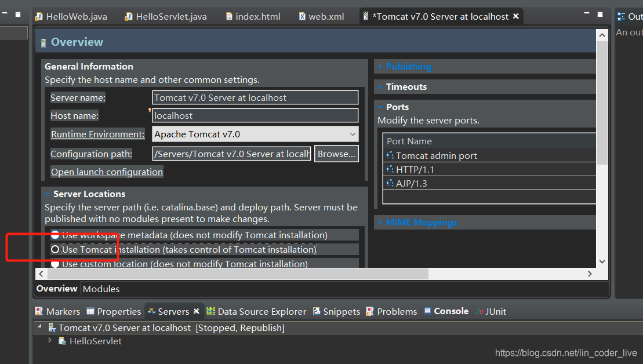The image size is (643, 364).
Task: Close the Tomcat v7.0 Server editor tab
Action: pos(516,16)
